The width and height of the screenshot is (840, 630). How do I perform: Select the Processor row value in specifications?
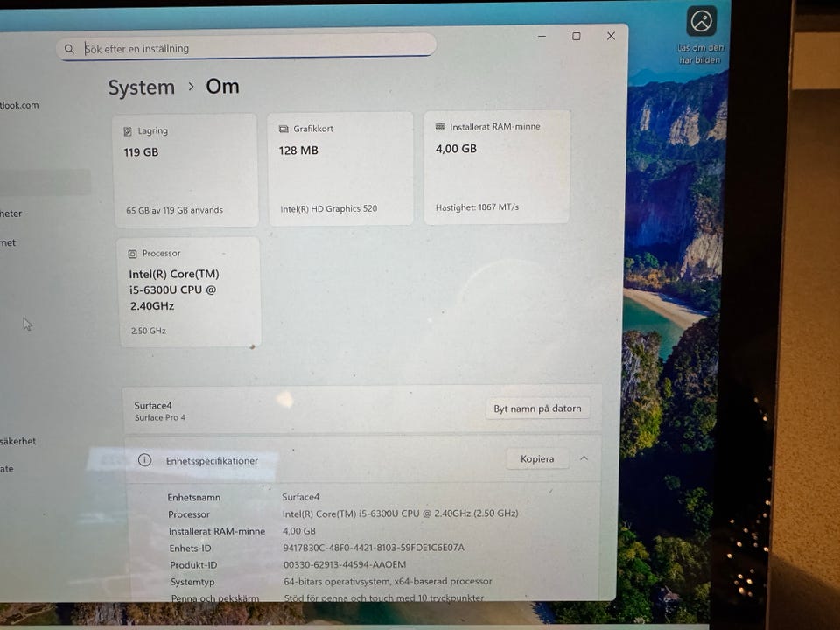tap(400, 514)
